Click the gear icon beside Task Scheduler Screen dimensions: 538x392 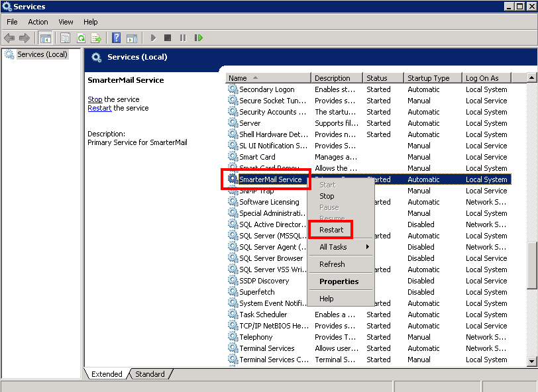(233, 314)
